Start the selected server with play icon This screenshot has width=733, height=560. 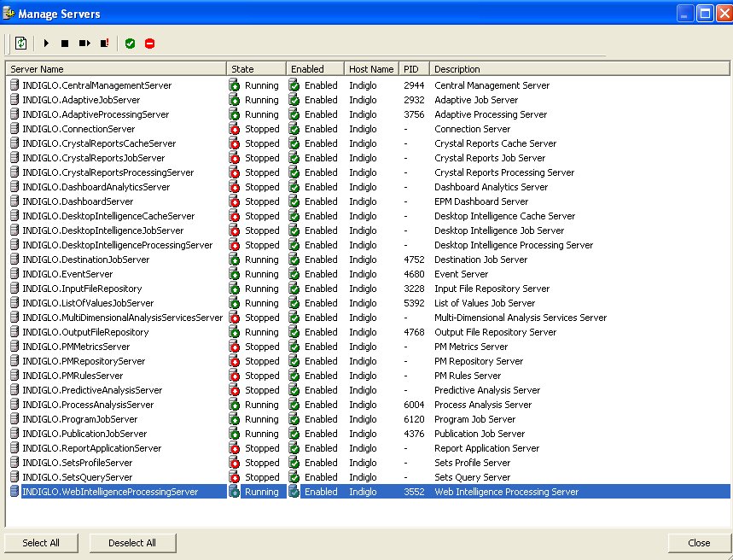coord(46,43)
